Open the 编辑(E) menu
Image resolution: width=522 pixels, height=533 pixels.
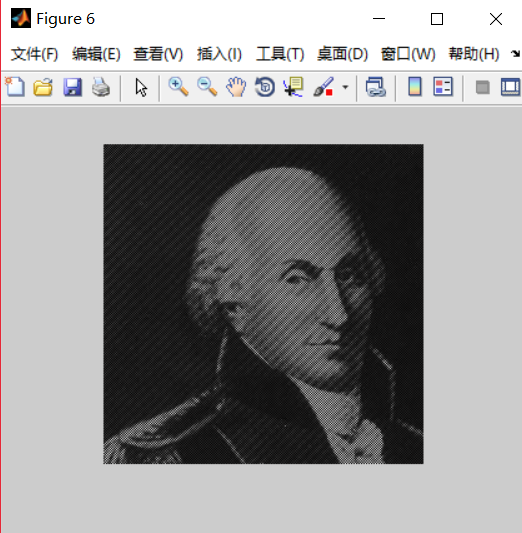coord(96,54)
